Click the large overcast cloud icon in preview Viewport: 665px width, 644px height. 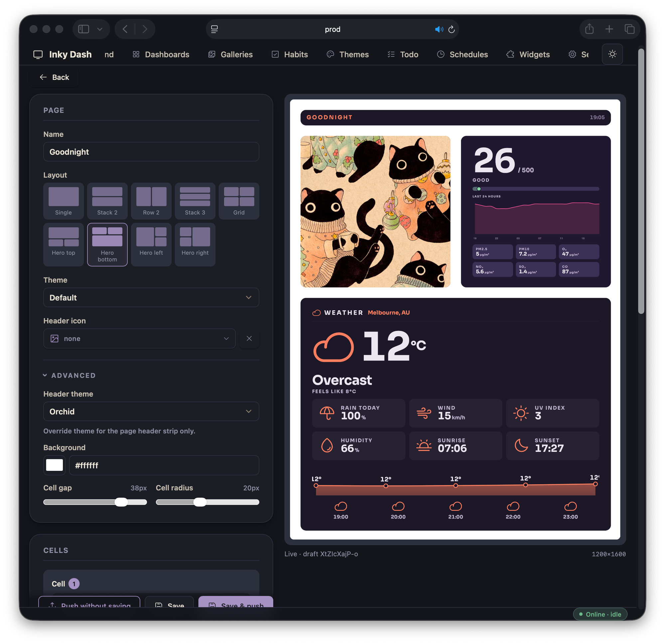(333, 347)
